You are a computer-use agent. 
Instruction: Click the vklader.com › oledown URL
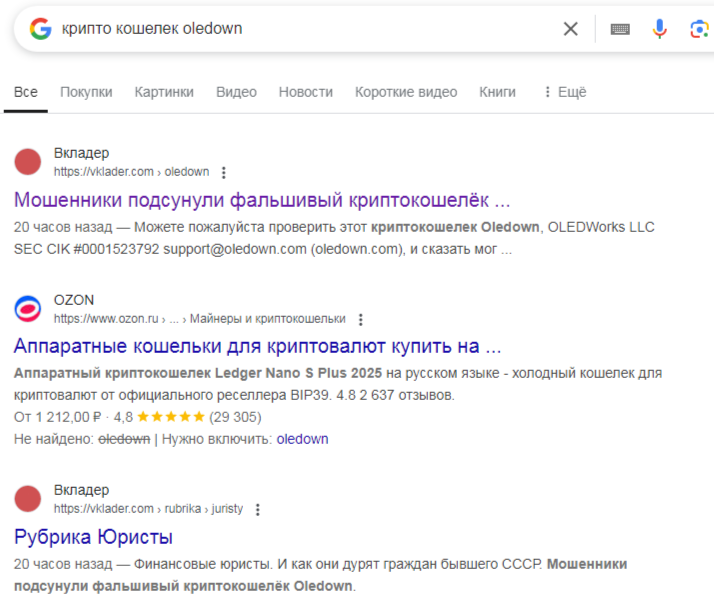131,172
